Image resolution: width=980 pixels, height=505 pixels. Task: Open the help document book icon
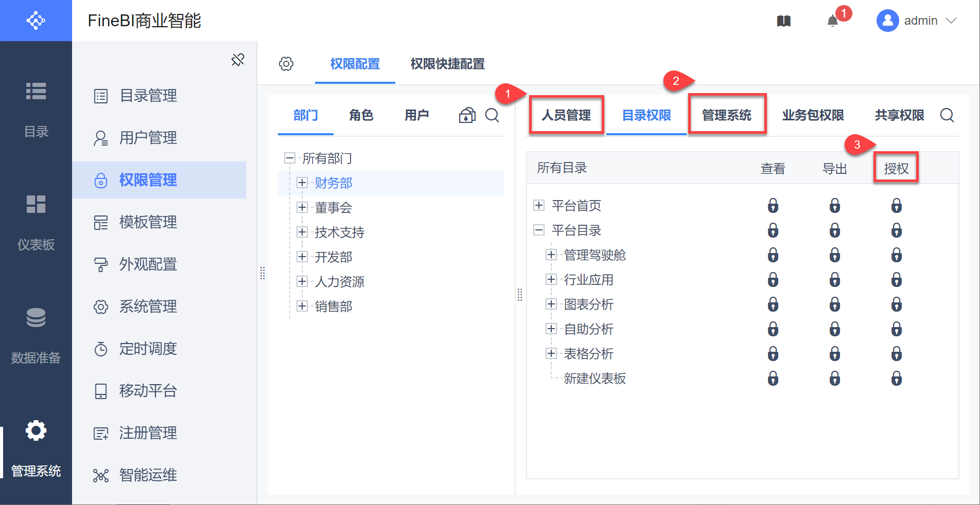(x=783, y=21)
